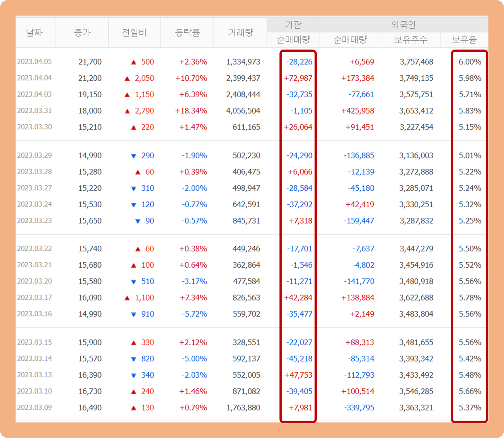The height and width of the screenshot is (438, 504).
Task: Click institution net value -28,226
Action: pos(299,62)
